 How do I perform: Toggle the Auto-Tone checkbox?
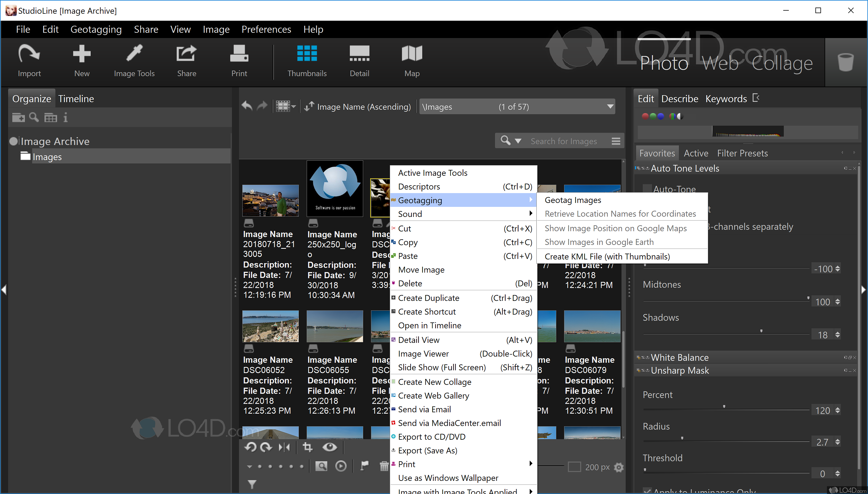click(647, 189)
